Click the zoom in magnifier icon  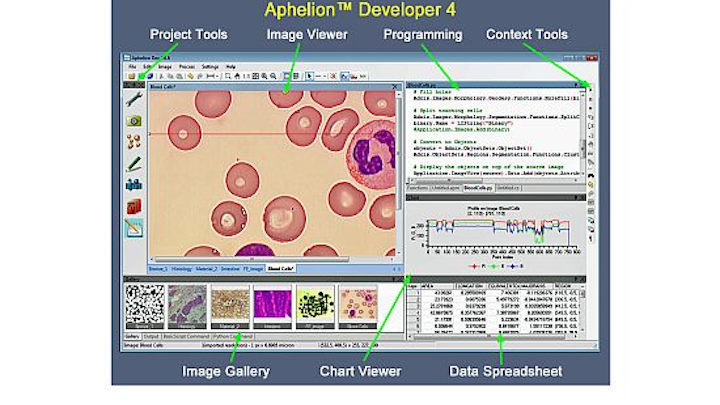coord(264,76)
